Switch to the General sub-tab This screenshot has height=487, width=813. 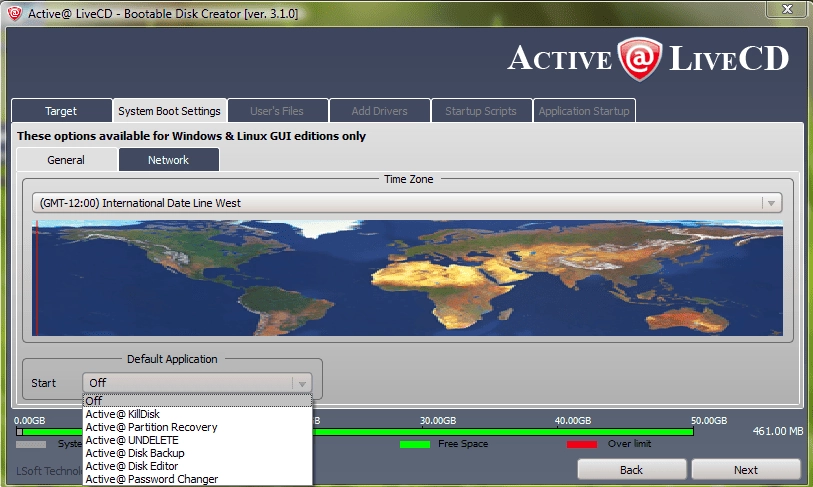click(x=66, y=160)
